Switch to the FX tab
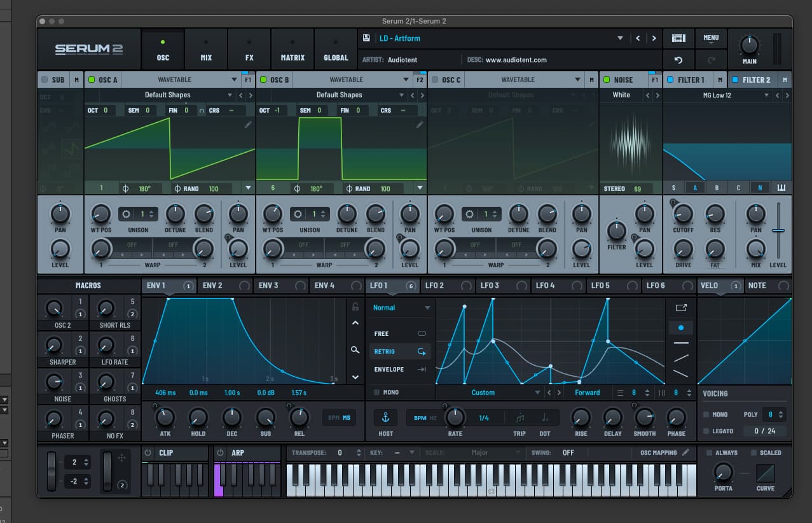 [x=249, y=50]
